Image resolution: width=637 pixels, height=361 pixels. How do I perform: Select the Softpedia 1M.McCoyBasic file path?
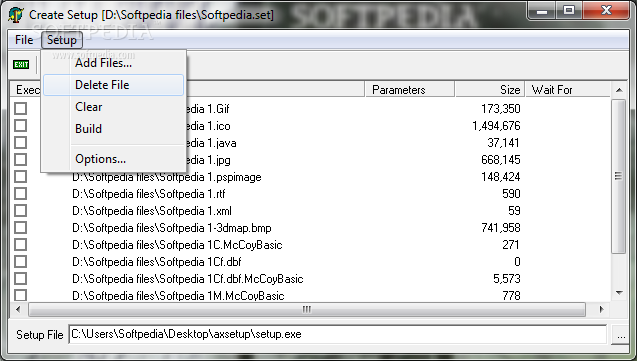click(178, 296)
